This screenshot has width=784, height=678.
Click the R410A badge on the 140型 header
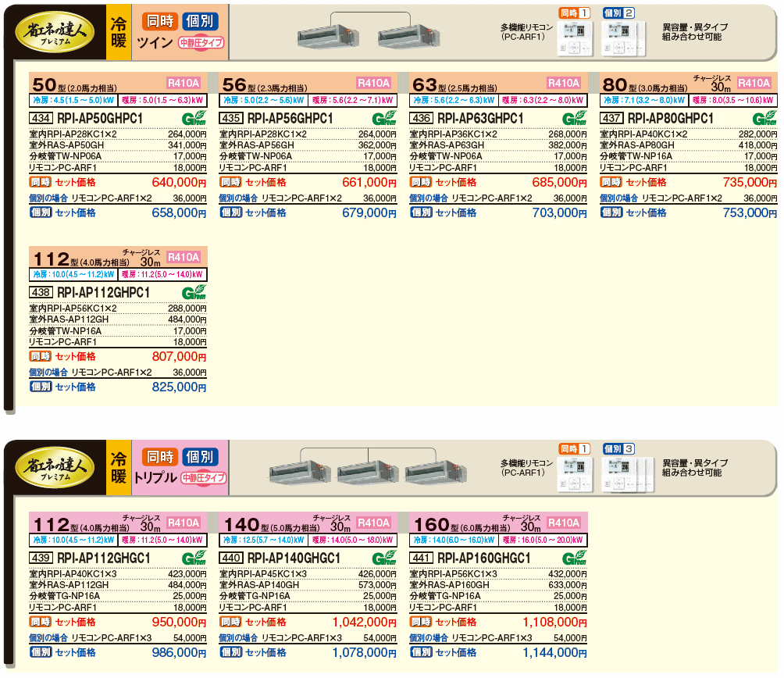pyautogui.click(x=373, y=523)
